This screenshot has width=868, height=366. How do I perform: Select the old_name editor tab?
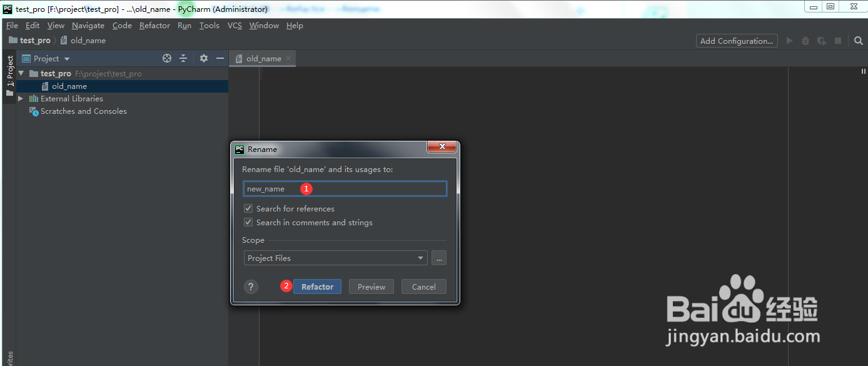pos(263,58)
